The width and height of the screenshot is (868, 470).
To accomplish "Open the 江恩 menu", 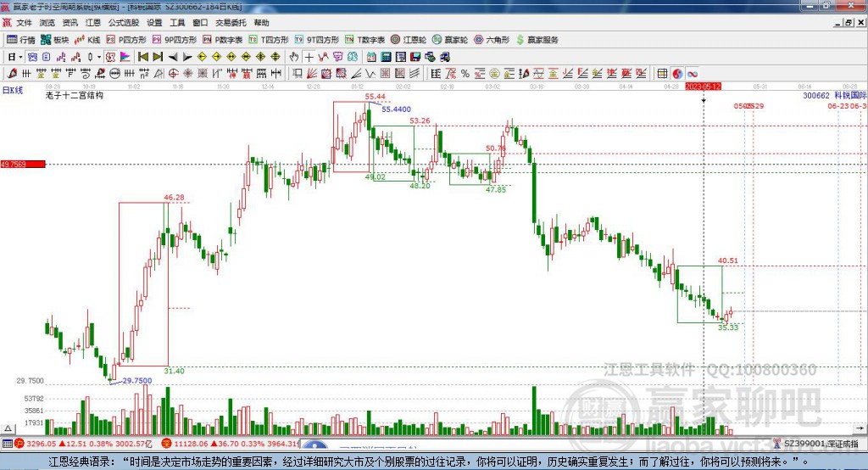I will (x=93, y=23).
